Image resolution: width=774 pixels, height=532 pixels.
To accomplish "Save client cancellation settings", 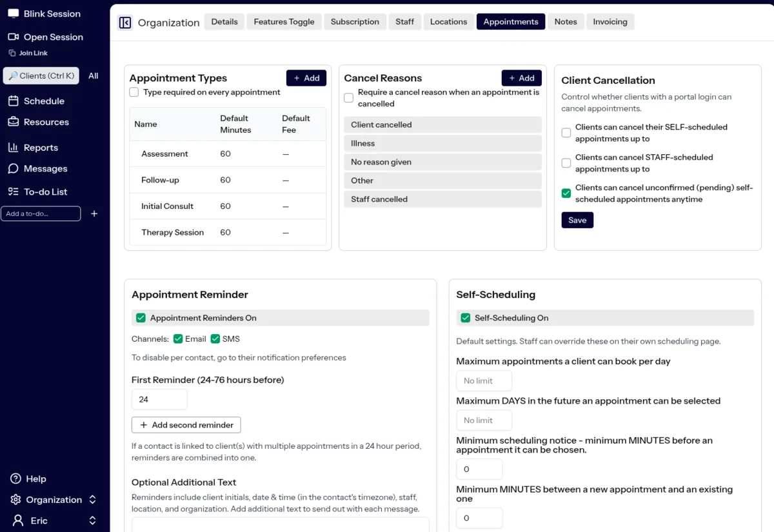I will [577, 220].
